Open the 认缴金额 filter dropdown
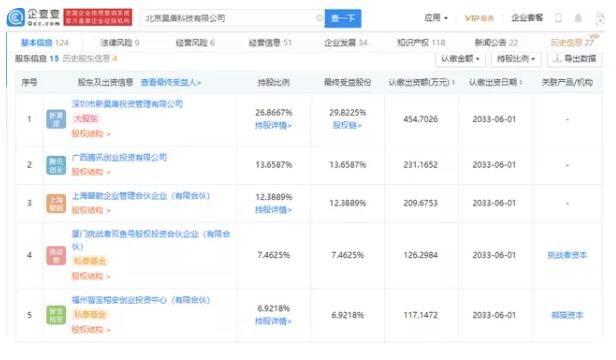 point(460,59)
